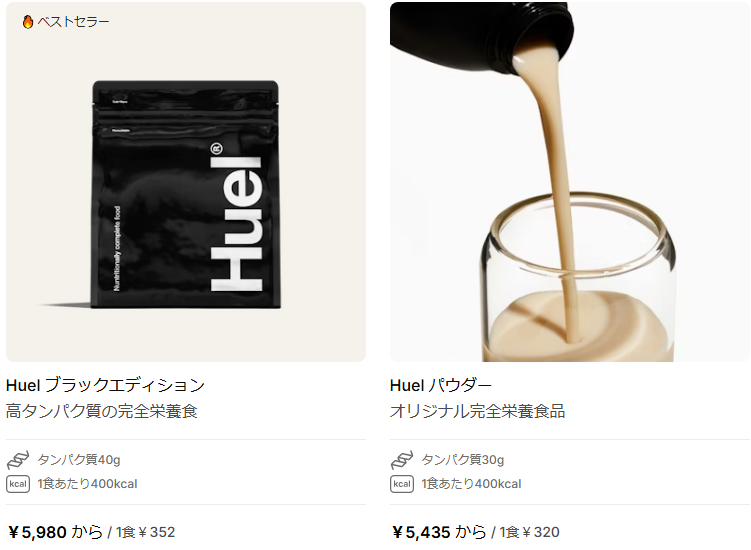Open the Huel powder pouring image

570,182
